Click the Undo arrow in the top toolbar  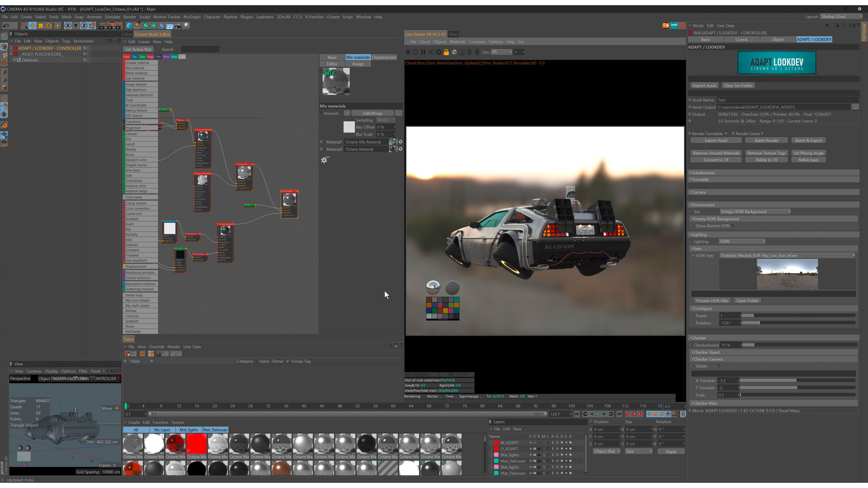click(x=6, y=26)
